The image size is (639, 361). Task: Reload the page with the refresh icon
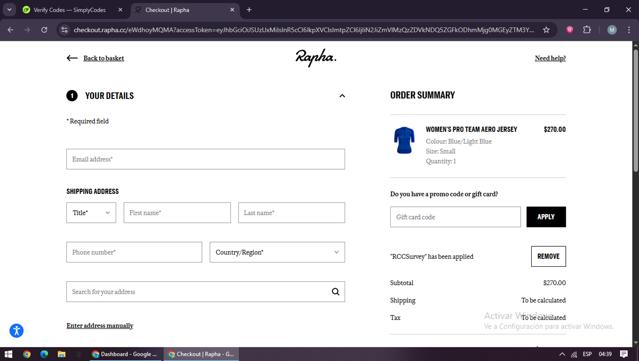pyautogui.click(x=44, y=30)
